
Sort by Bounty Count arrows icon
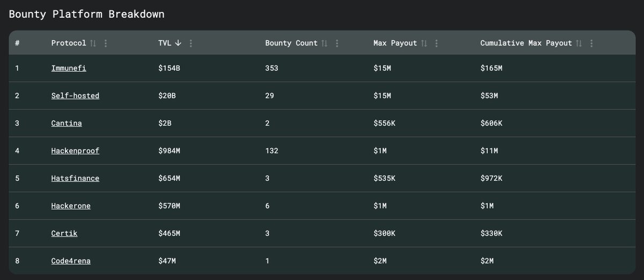point(324,43)
